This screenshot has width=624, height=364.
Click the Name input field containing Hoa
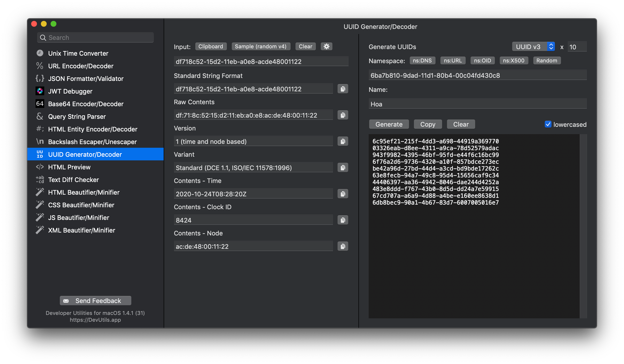click(x=477, y=104)
